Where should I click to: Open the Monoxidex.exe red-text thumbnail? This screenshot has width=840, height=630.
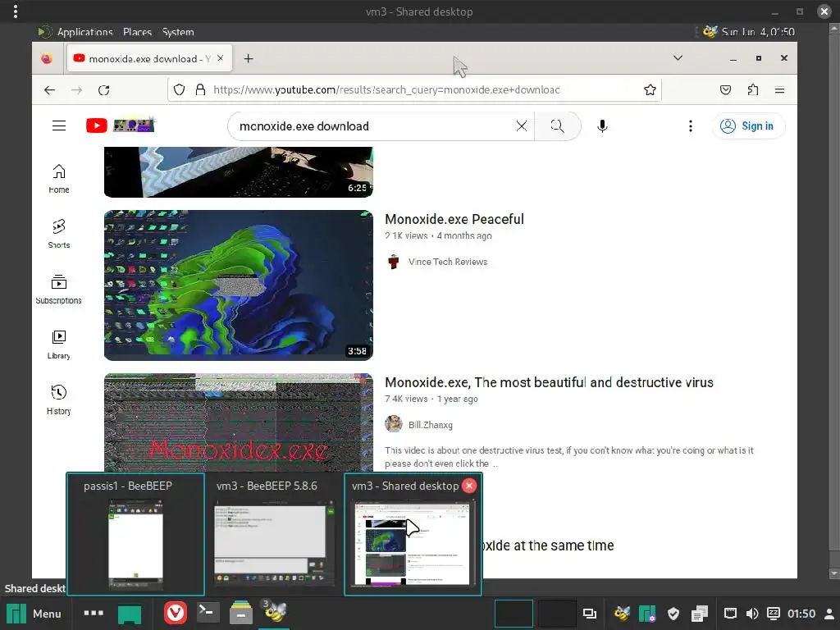(239, 423)
